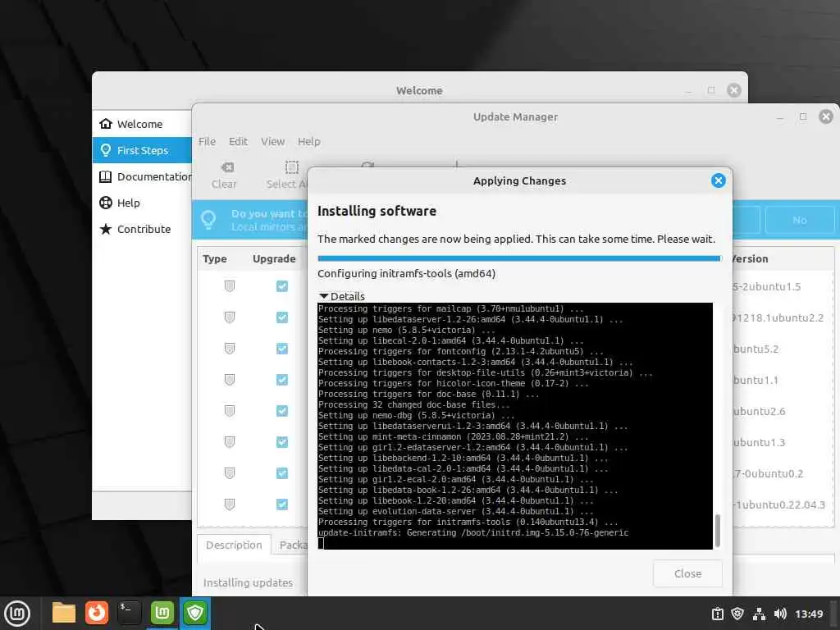The image size is (840, 630).
Task: Uncheck the first update row's Upgrade checkbox
Action: click(x=282, y=286)
